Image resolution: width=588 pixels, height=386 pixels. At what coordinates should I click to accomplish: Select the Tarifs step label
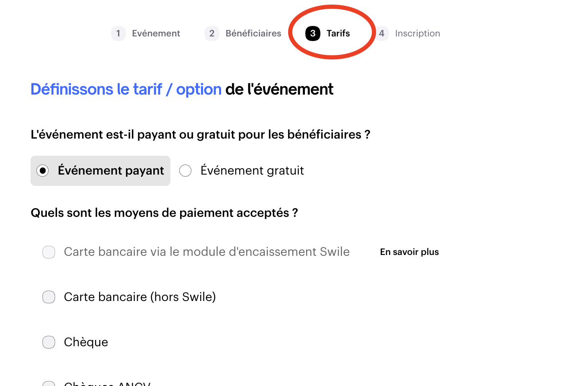[338, 33]
